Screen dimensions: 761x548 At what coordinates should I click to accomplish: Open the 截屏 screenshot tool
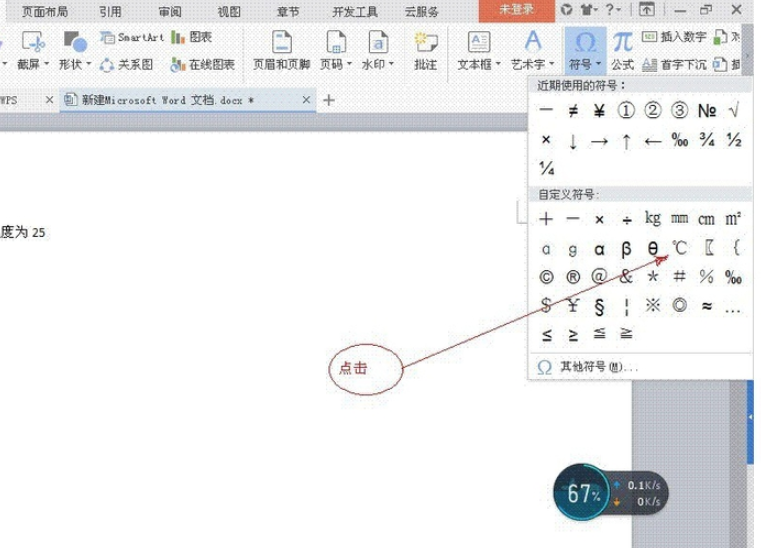tap(33, 50)
